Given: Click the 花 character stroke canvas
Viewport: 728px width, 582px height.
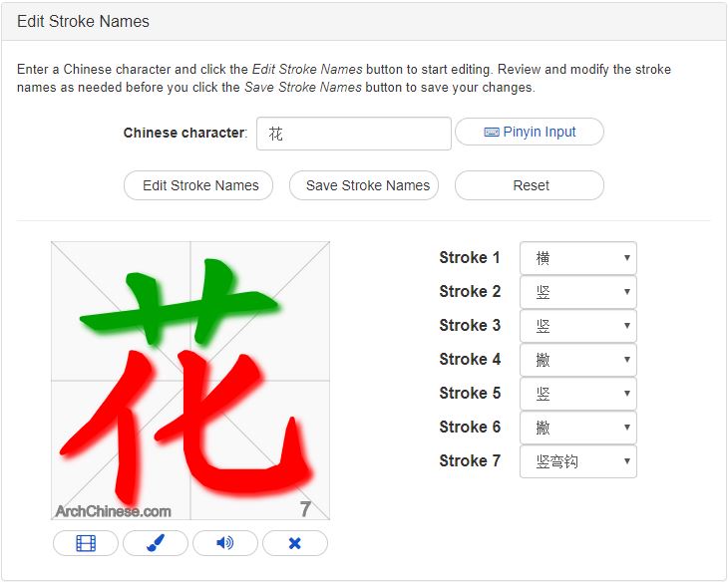Looking at the screenshot, I should tap(190, 380).
